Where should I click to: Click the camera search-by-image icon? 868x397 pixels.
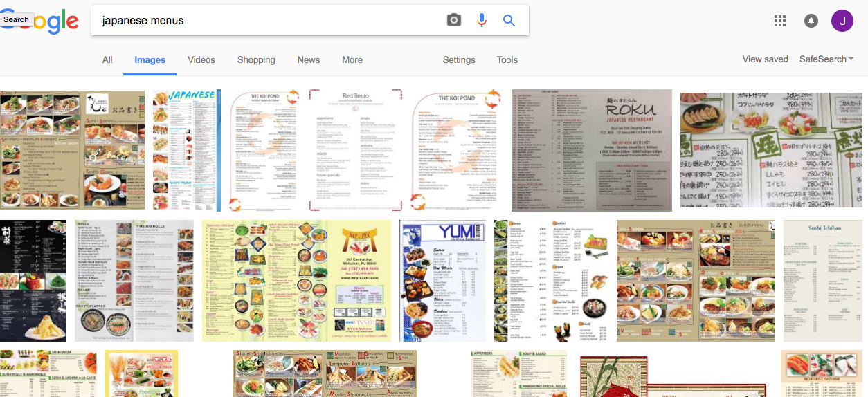pos(454,20)
